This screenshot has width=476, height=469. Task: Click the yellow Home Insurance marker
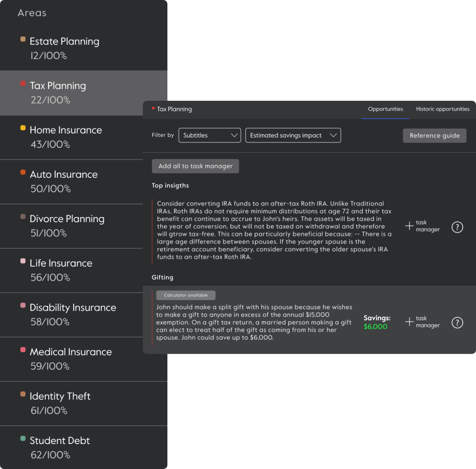click(x=23, y=128)
